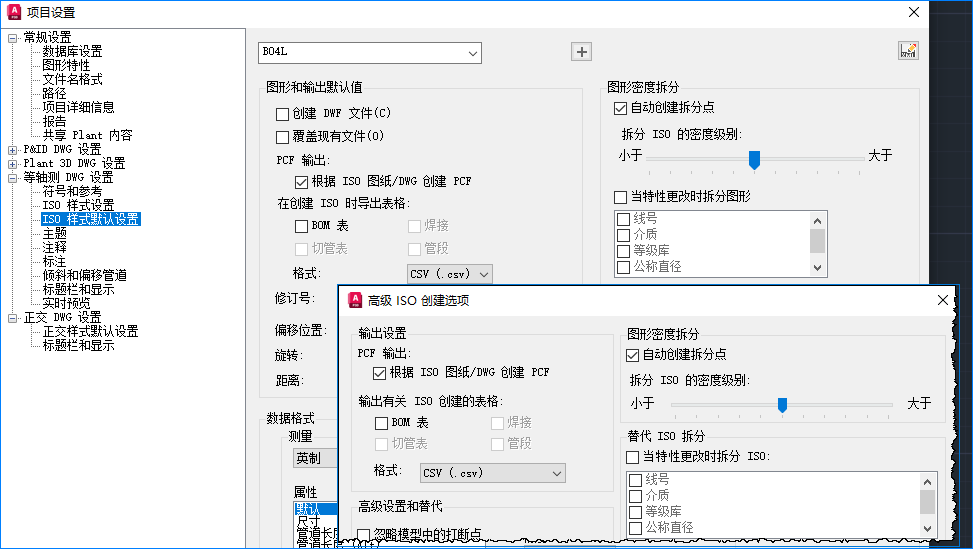Check 线号 in 高级 ISO dialog list
This screenshot has height=549, width=973.
[635, 480]
